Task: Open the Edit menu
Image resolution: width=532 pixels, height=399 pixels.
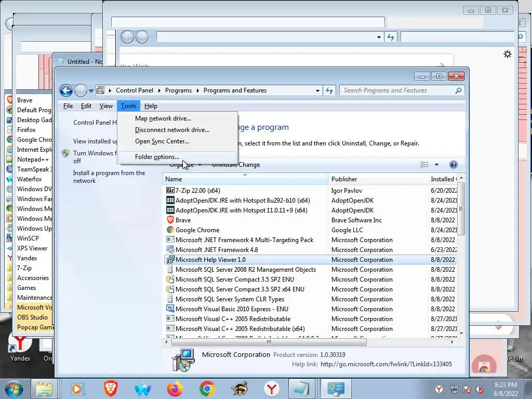Action: coord(86,106)
